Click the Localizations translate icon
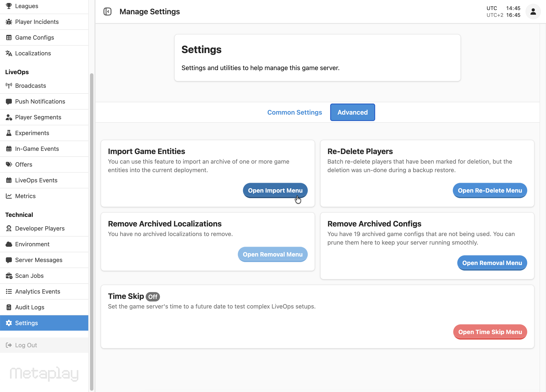 pos(9,53)
